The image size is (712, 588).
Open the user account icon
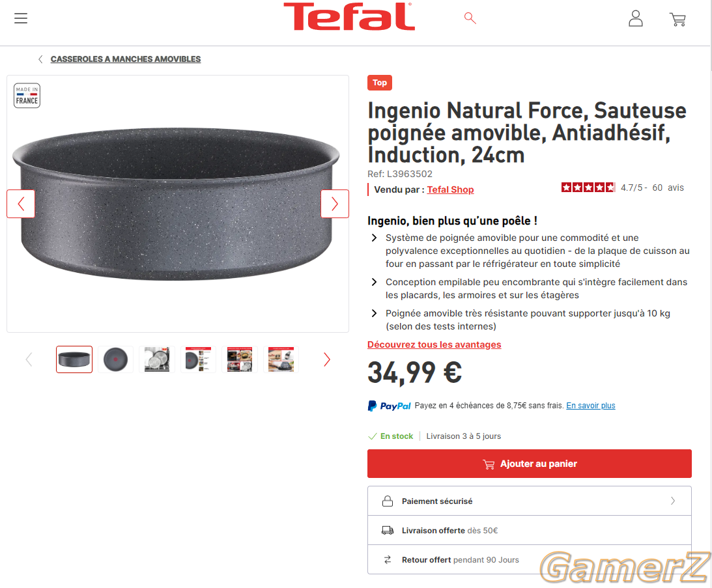[635, 19]
